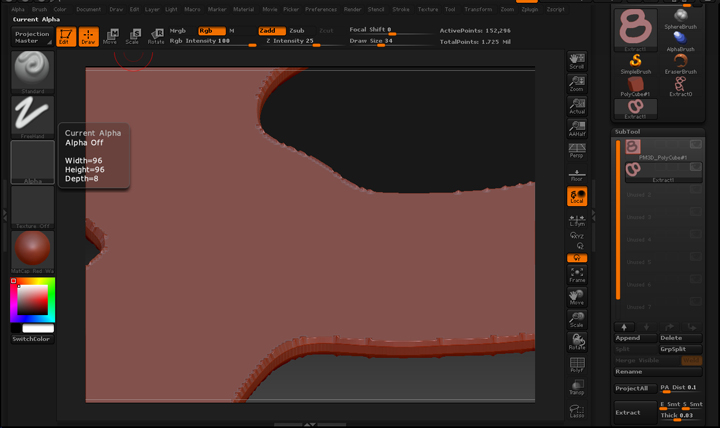Select the top shelf Rotate tool
Screen dimensions: 720x428
(x=156, y=36)
